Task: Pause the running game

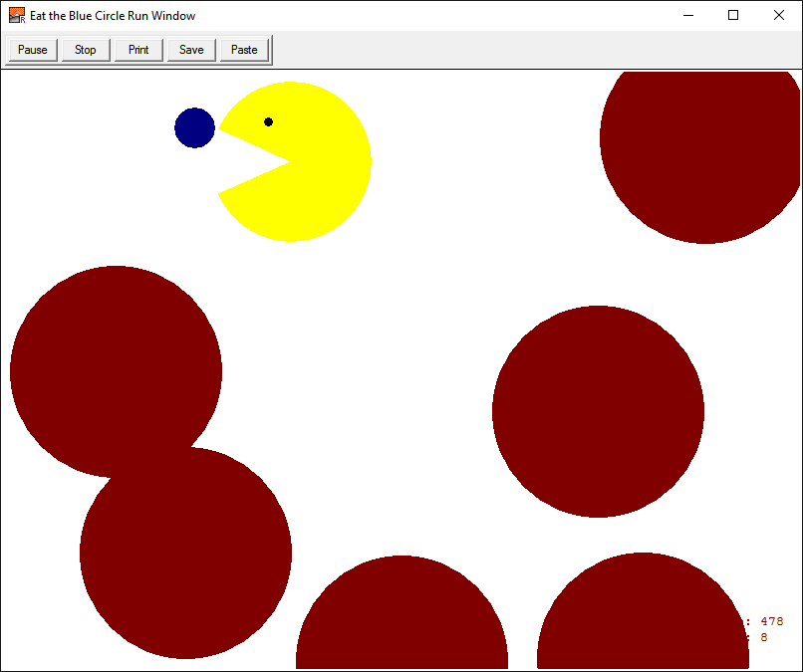Action: coord(33,50)
